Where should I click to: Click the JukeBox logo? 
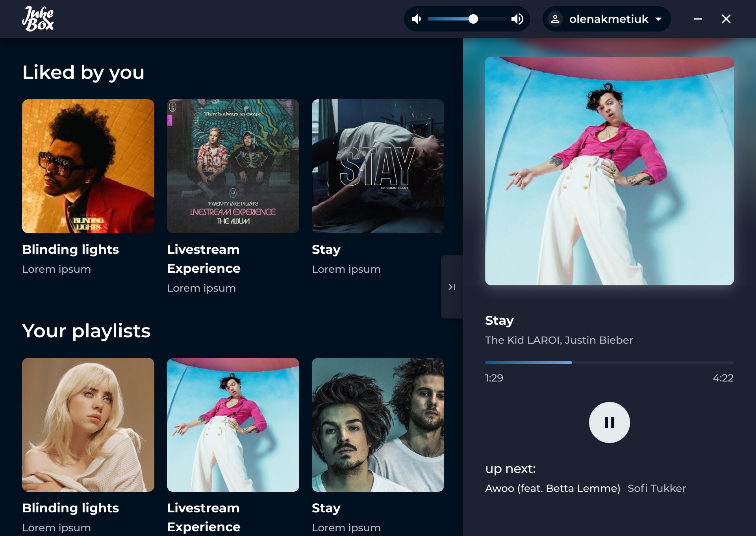click(x=38, y=19)
